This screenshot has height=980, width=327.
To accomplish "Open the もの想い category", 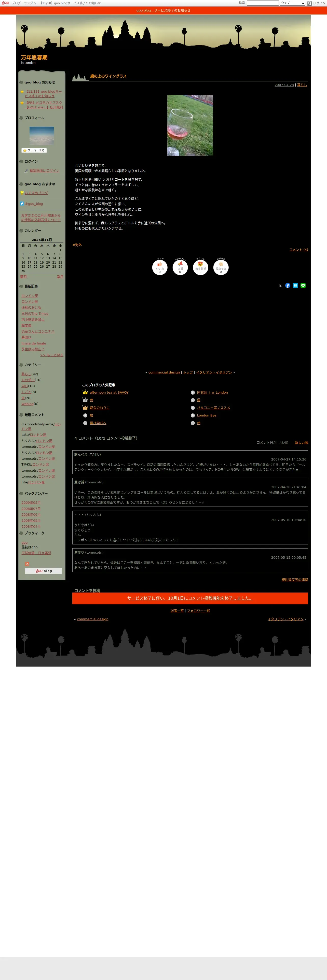I will coord(28,380).
